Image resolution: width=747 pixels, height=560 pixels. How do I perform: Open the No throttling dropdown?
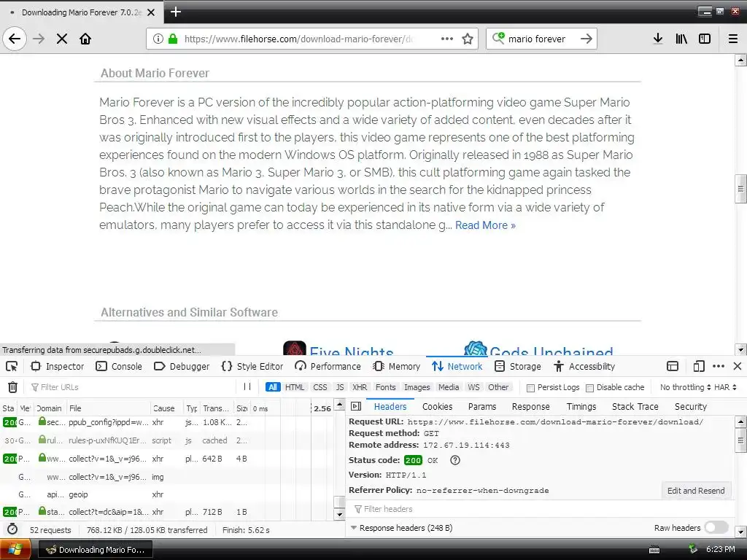pos(685,387)
